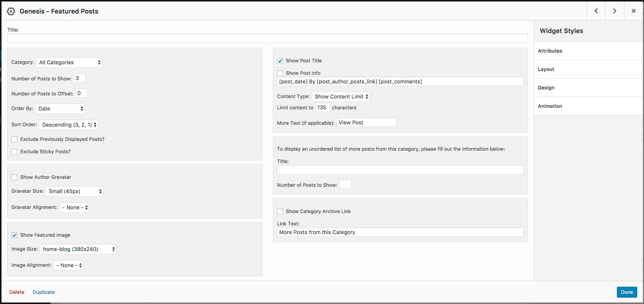Open the Order By dropdown
Screen dimensions: 644x304
pyautogui.click(x=60, y=109)
